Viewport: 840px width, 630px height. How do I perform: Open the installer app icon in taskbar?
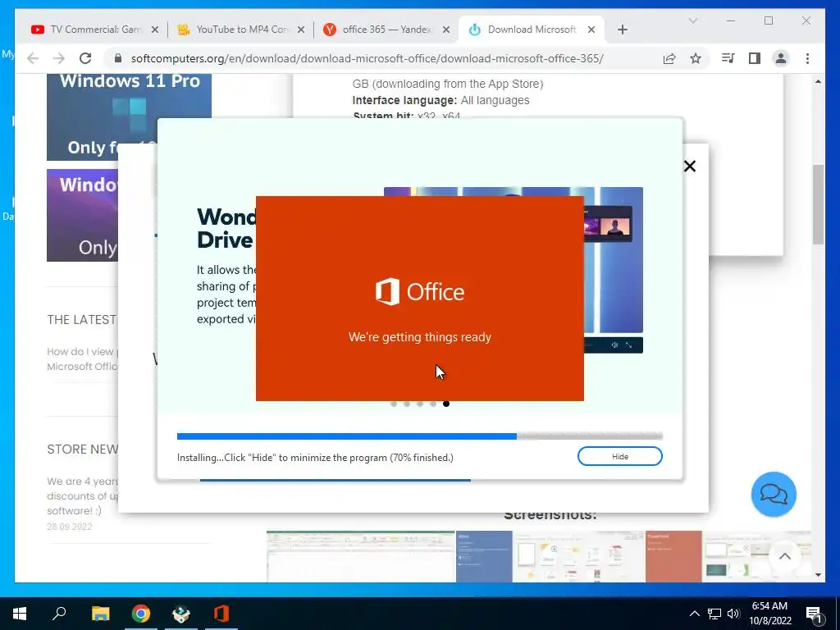pyautogui.click(x=181, y=614)
